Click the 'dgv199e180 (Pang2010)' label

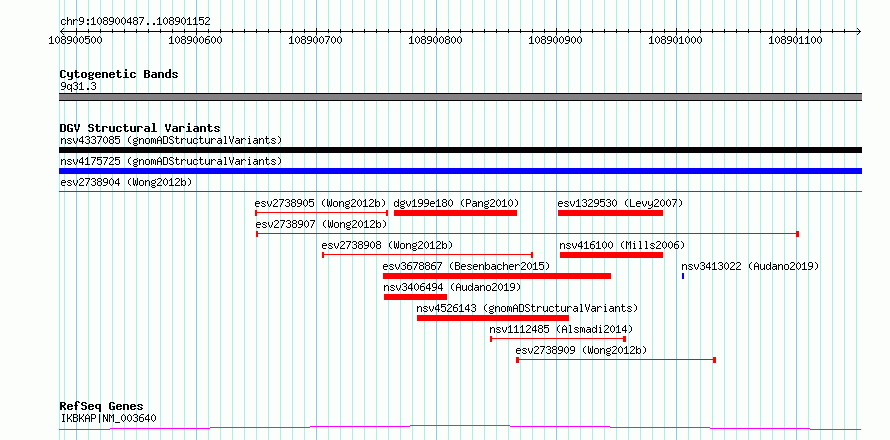(456, 203)
